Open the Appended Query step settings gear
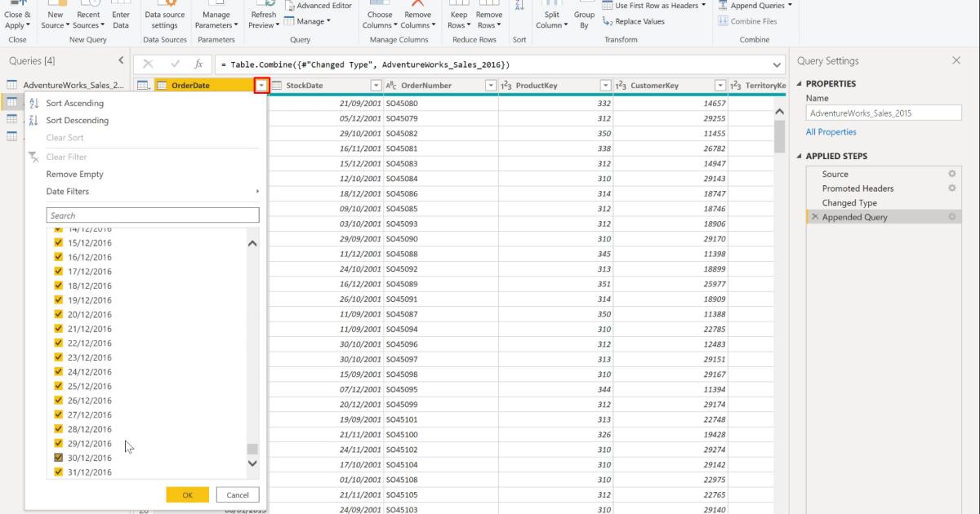The image size is (980, 514). point(952,217)
